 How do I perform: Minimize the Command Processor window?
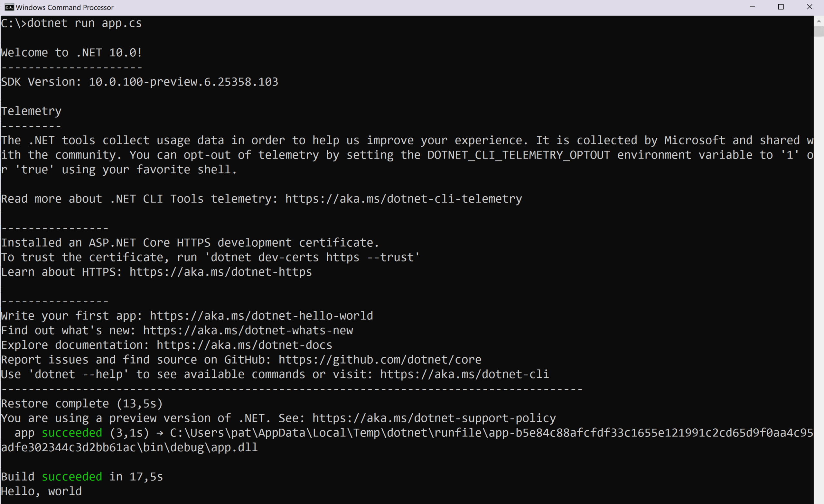coord(753,7)
